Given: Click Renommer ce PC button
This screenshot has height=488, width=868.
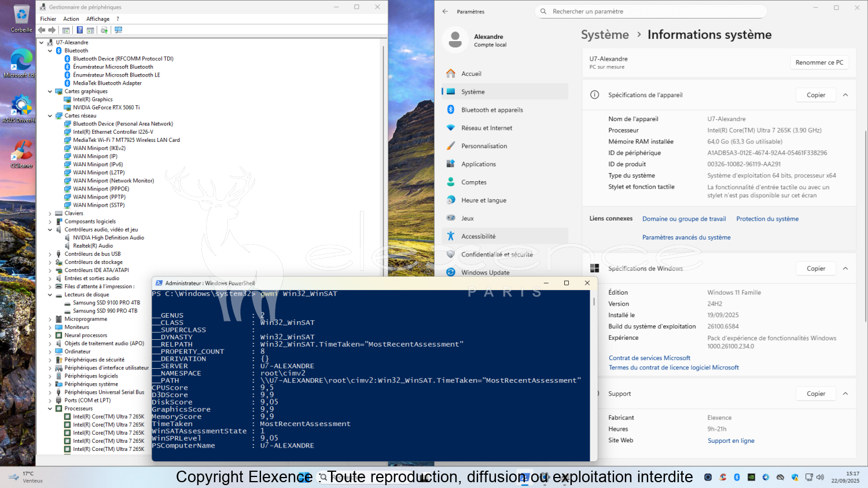Looking at the screenshot, I should [819, 63].
